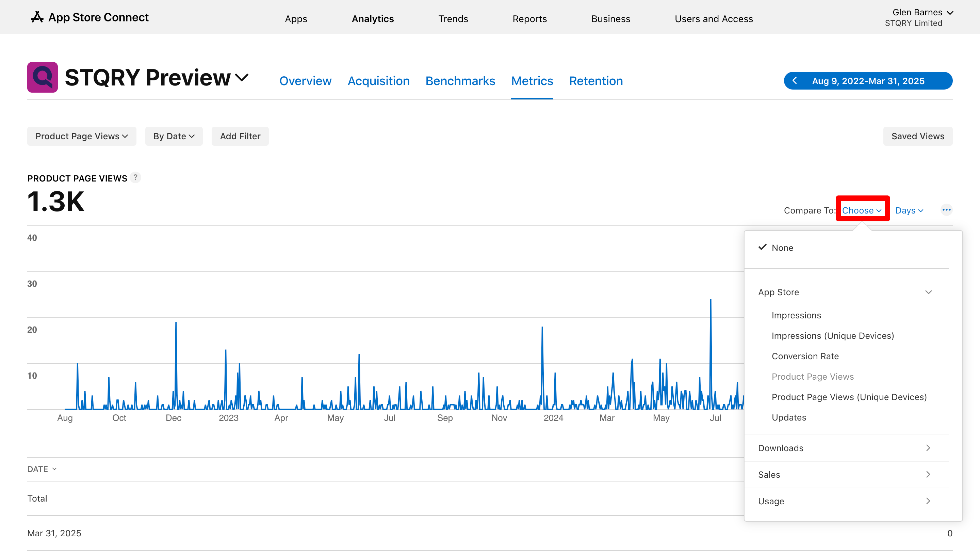Open the Trends menu item
Image resolution: width=980 pixels, height=553 pixels.
pos(453,19)
